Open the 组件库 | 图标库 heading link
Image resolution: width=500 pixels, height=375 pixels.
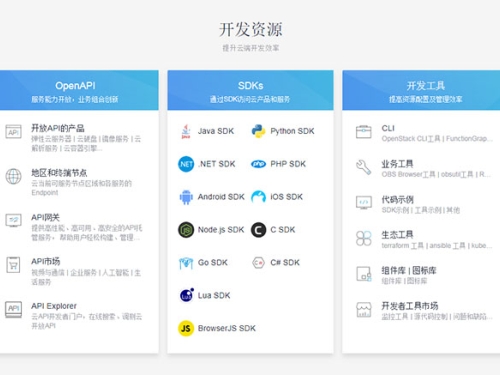tap(409, 270)
